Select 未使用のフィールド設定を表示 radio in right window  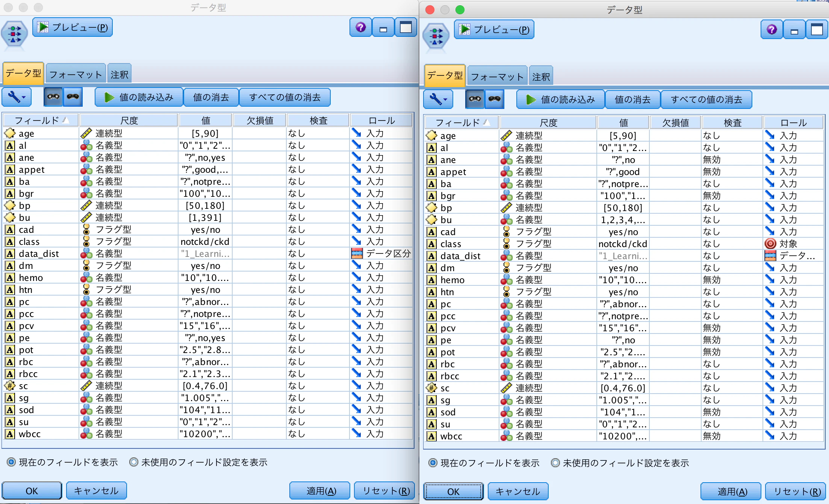[x=555, y=463]
